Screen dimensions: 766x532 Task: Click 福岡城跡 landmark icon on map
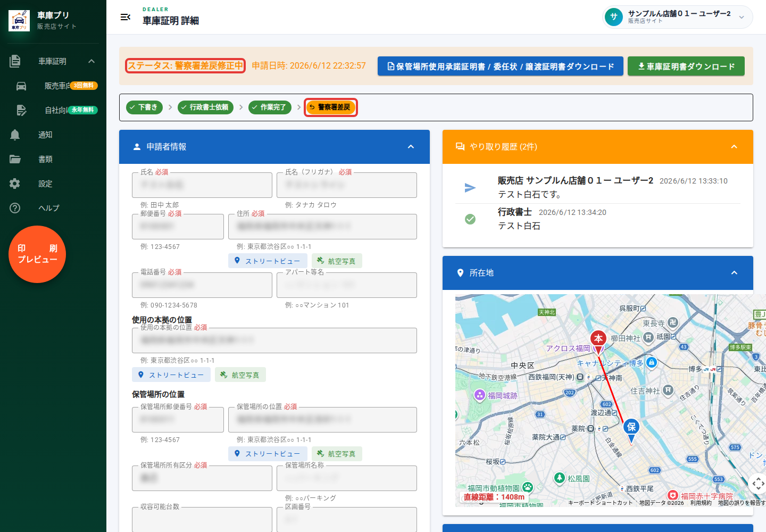pos(479,395)
